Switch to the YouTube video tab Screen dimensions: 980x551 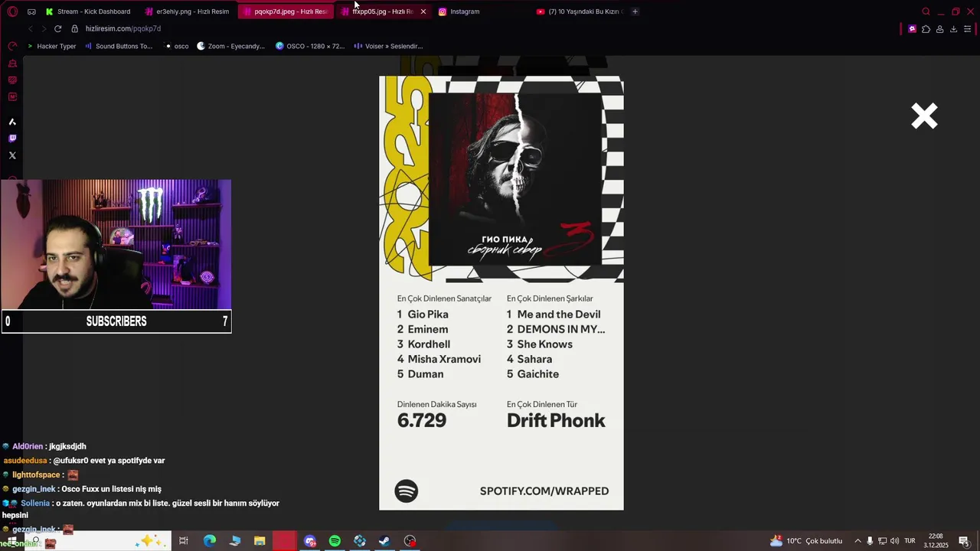pos(580,11)
